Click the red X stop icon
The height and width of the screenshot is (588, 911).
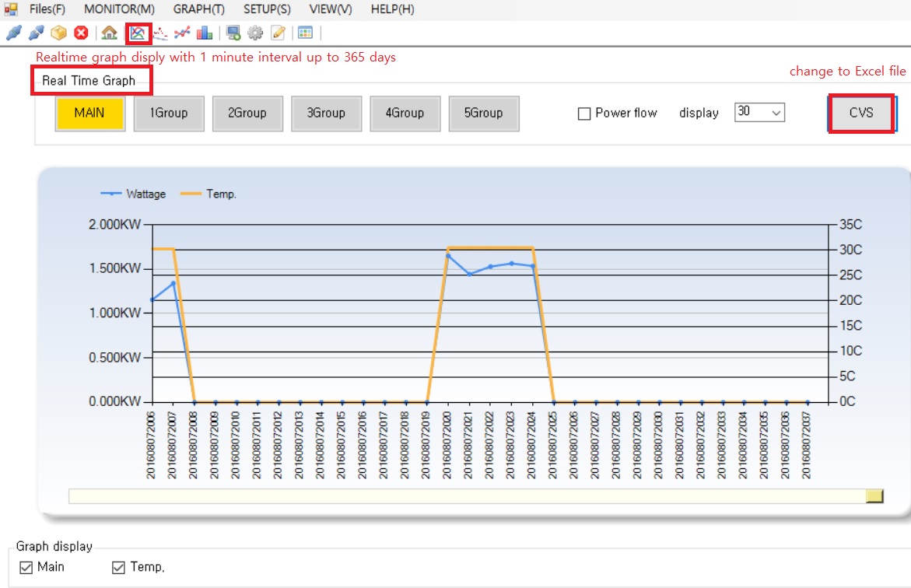[82, 33]
